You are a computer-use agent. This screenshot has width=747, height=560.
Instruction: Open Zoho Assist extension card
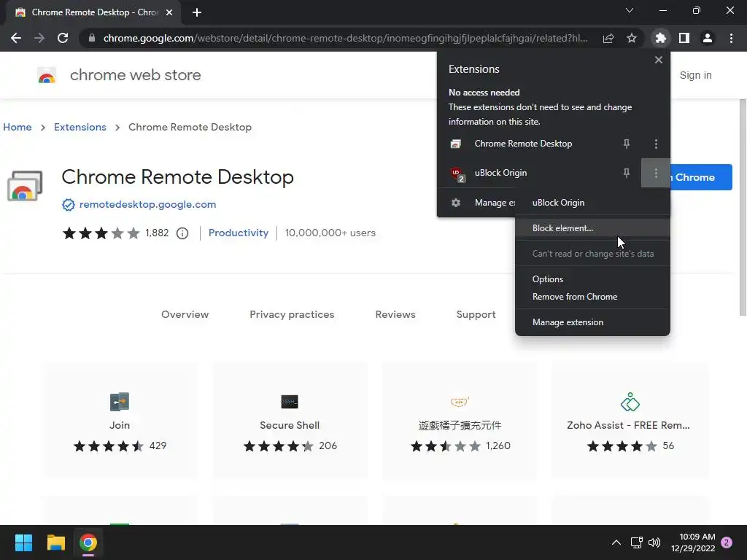pos(630,421)
